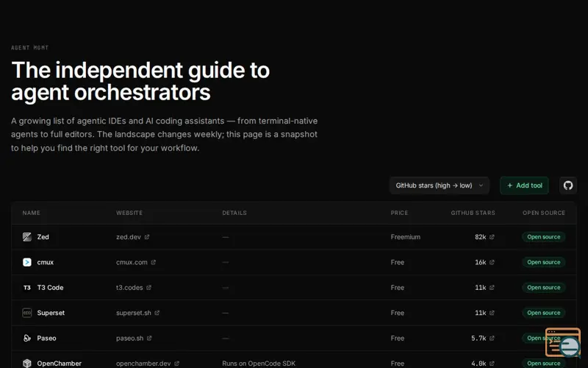Click the NAME column header

[x=31, y=213]
